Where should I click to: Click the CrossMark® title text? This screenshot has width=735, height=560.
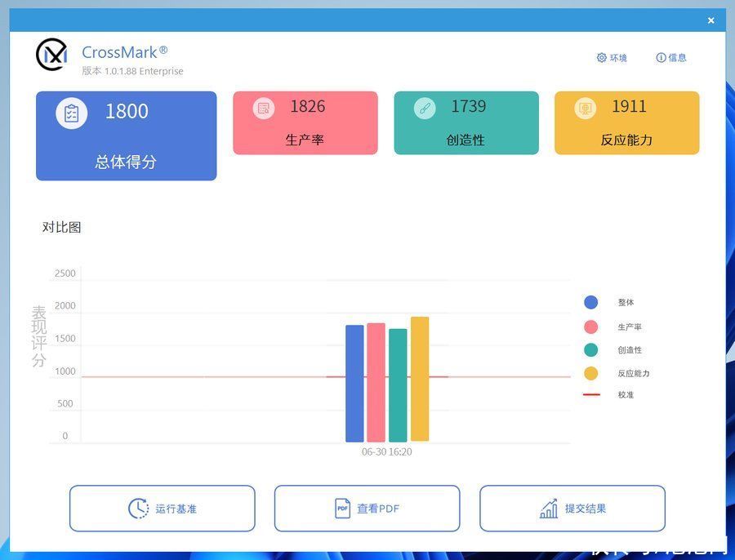coord(125,52)
